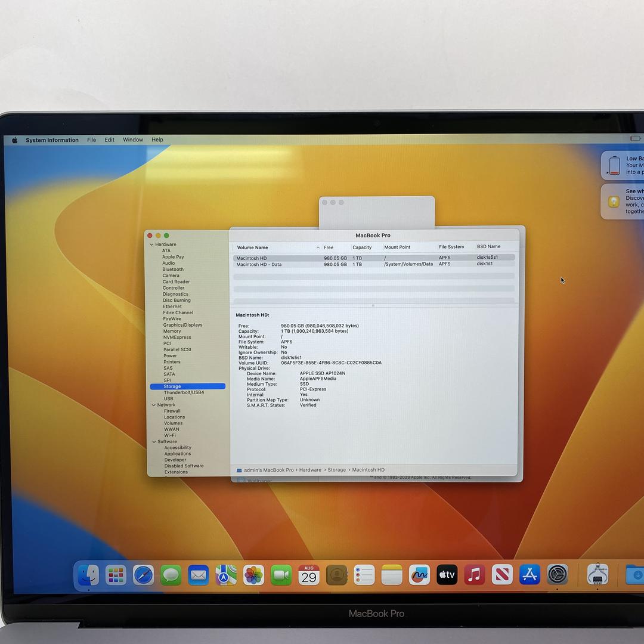The image size is (644, 644).
Task: Sort by the Mount Point column header
Action: pos(397,247)
